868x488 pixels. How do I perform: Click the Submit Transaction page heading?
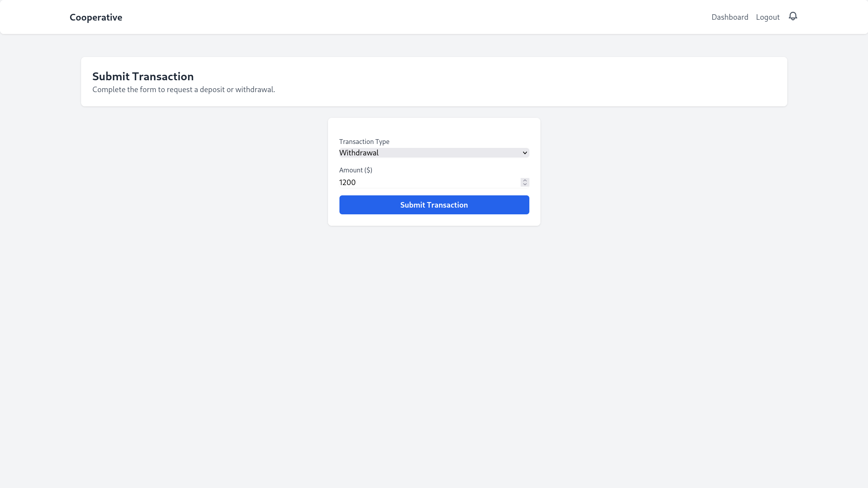pos(143,76)
